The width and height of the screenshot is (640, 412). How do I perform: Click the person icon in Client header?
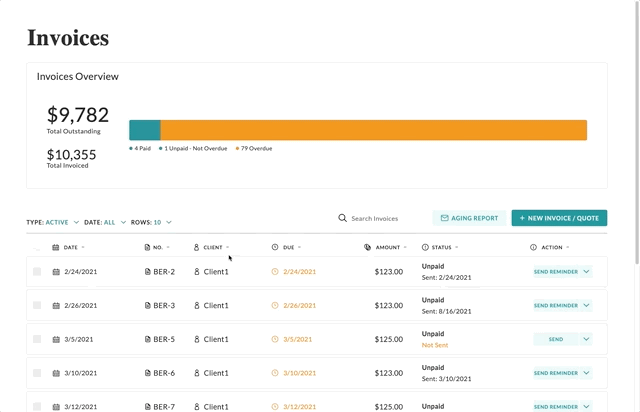pyautogui.click(x=196, y=247)
